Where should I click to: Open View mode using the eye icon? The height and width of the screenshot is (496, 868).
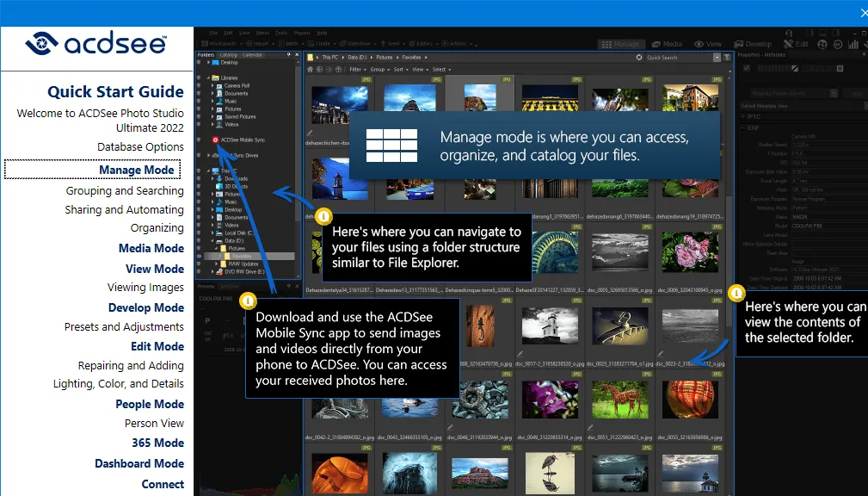click(x=699, y=44)
